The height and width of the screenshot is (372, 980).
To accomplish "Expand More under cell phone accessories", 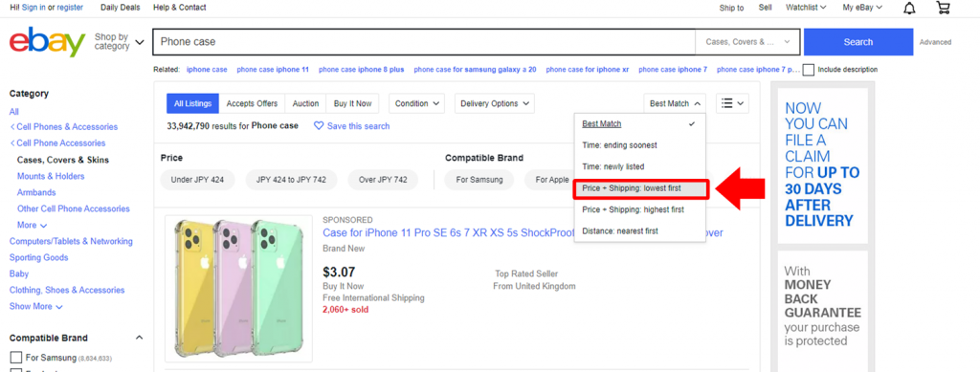I will [x=32, y=225].
